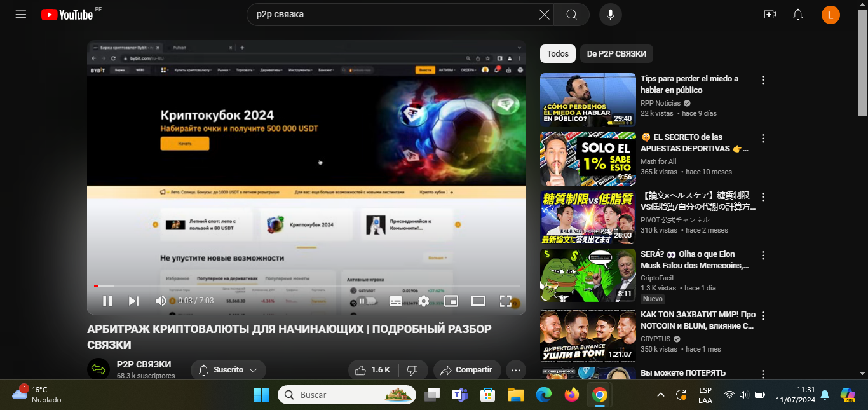Open the КАК TON ЗАХВАТИТ МИР thumbnail

(x=588, y=336)
